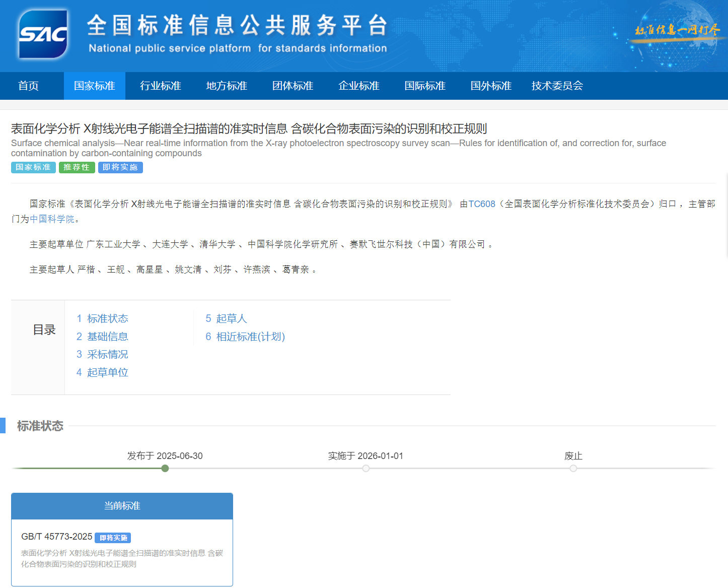The image size is (728, 588).
Task: Open the 中国科学院 link
Action: (x=52, y=219)
